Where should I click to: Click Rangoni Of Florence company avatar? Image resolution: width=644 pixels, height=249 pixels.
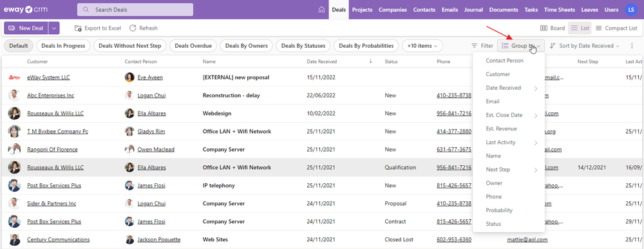pos(14,150)
